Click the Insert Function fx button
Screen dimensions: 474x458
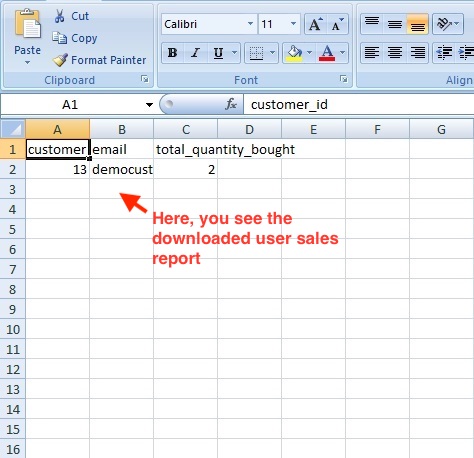[231, 105]
